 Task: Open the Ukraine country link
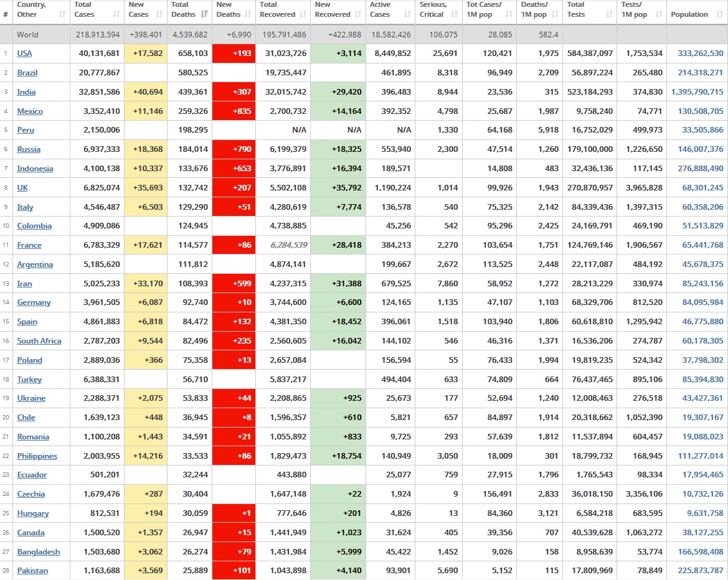31,398
